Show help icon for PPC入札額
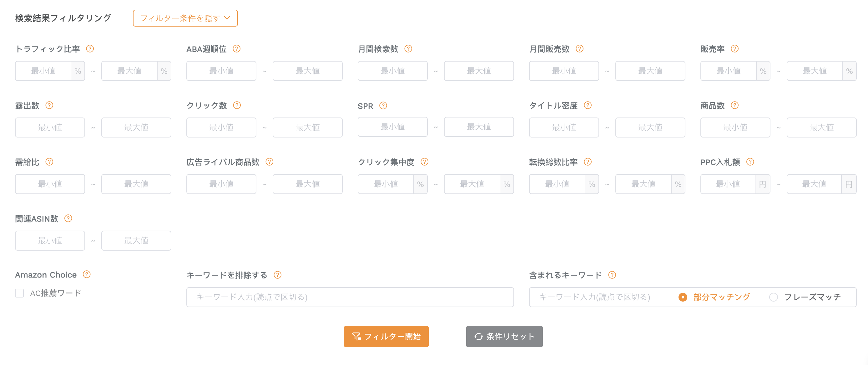Image resolution: width=868 pixels, height=365 pixels. tap(750, 162)
